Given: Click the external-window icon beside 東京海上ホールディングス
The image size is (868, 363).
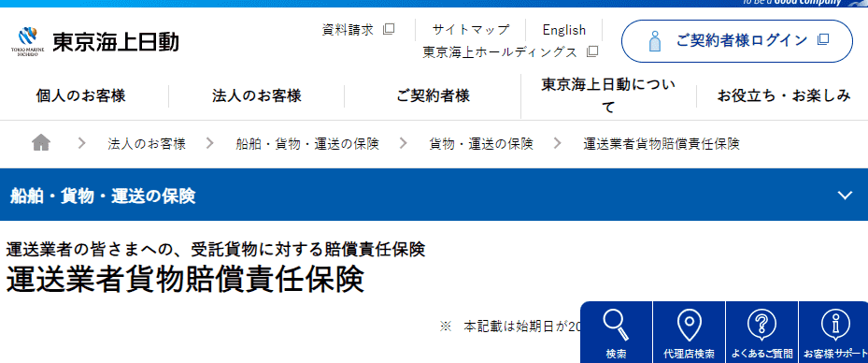Looking at the screenshot, I should tap(592, 51).
